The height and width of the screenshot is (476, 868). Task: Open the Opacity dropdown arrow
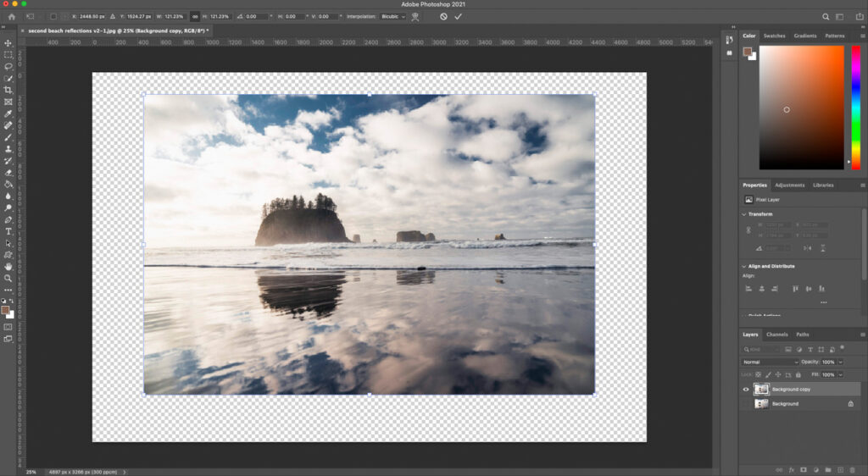click(840, 363)
